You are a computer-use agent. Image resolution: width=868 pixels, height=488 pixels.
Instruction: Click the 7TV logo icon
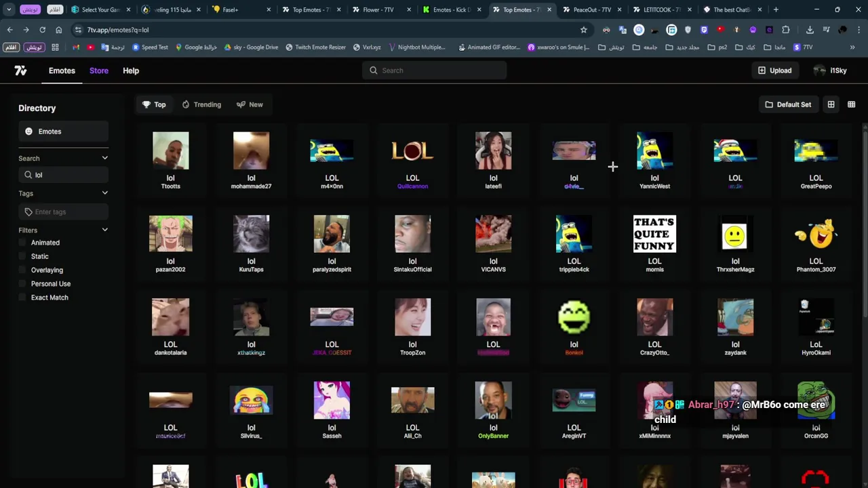pos(20,70)
